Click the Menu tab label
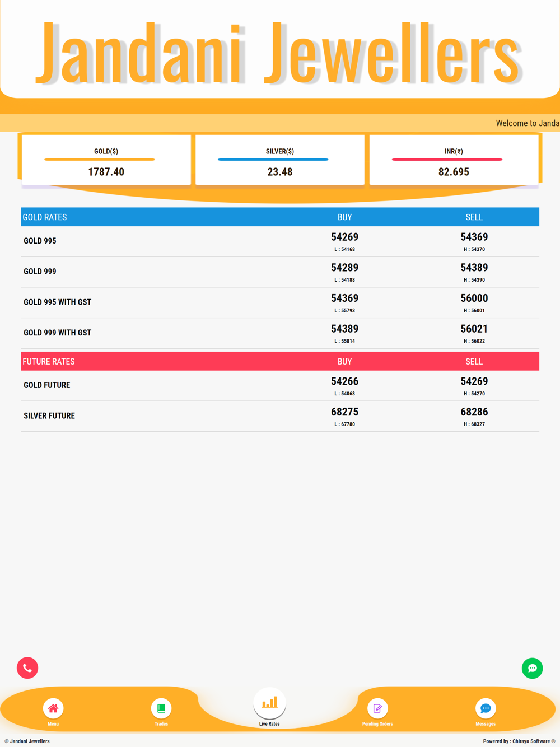This screenshot has height=747, width=560. pos(53,724)
